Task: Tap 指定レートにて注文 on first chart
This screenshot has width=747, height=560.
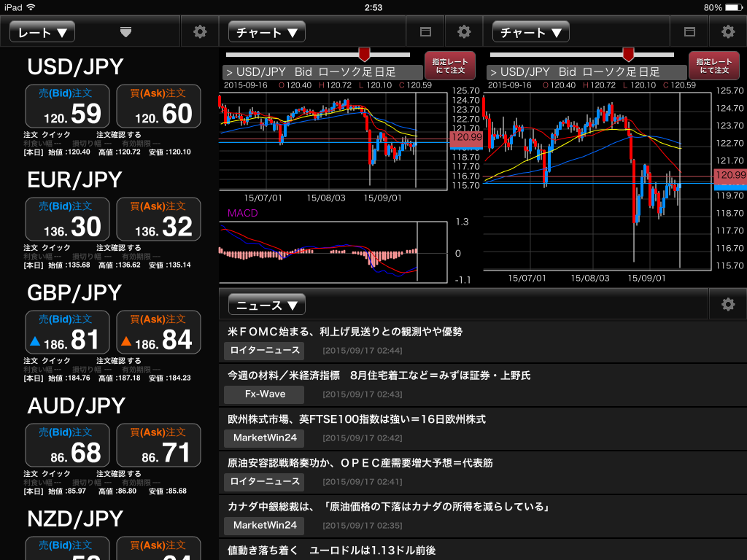Action: tap(449, 66)
